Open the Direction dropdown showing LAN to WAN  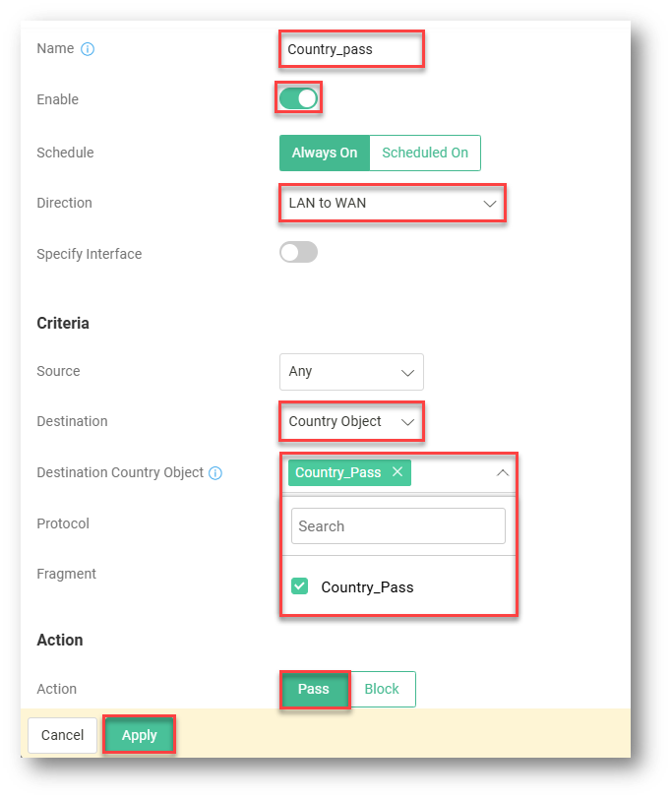[x=392, y=204]
